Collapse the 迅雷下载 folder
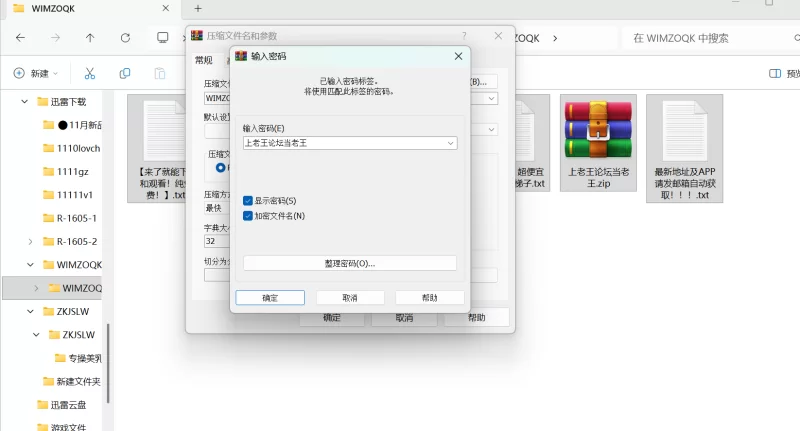The width and height of the screenshot is (800, 431). pos(24,102)
